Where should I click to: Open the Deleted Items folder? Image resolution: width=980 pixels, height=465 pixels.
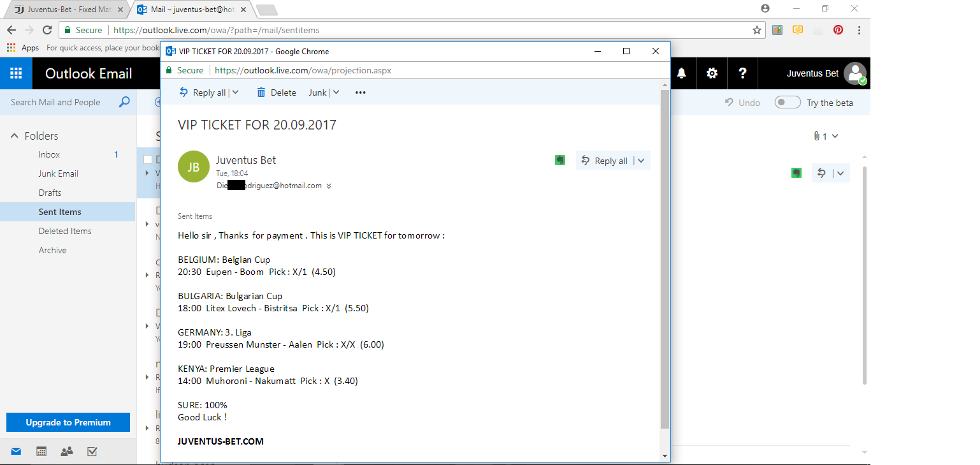click(65, 231)
